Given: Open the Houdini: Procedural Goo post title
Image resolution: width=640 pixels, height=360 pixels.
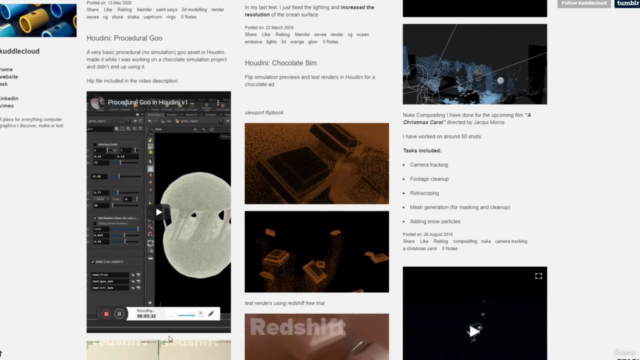Looking at the screenshot, I should (x=124, y=38).
